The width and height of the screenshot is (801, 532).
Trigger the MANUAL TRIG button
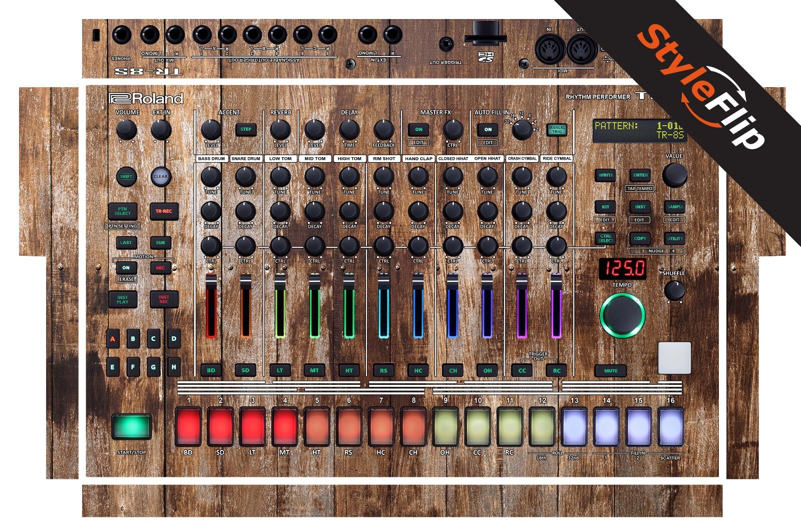(x=557, y=130)
